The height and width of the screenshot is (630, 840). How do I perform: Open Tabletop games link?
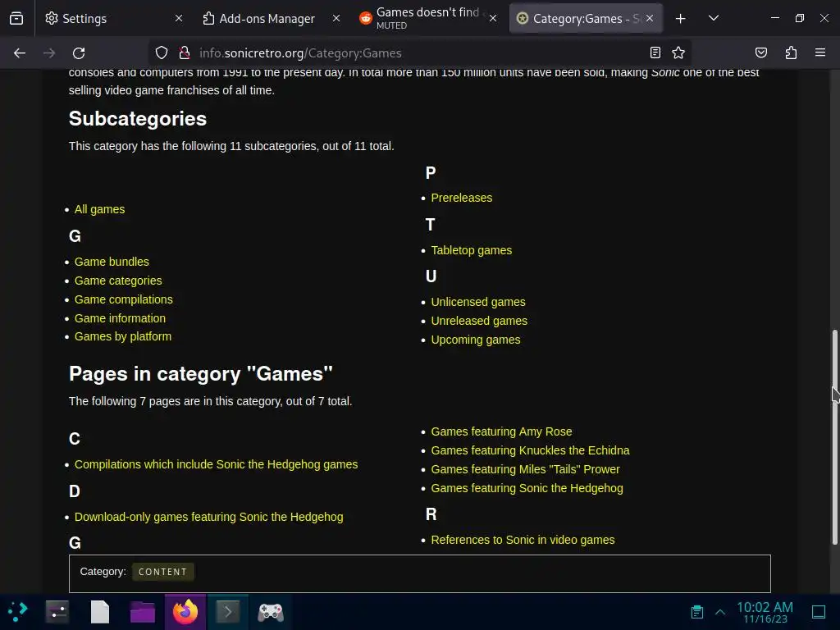[472, 250]
